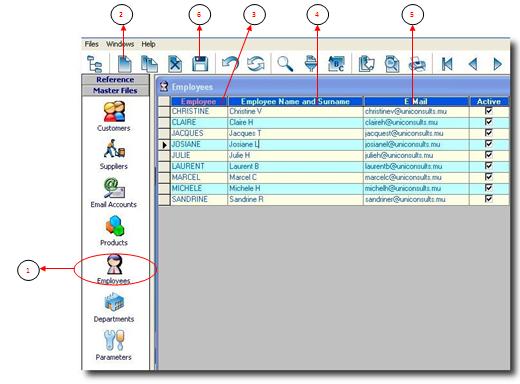Click the Employees window title icon
The image size is (520, 384).
[164, 87]
